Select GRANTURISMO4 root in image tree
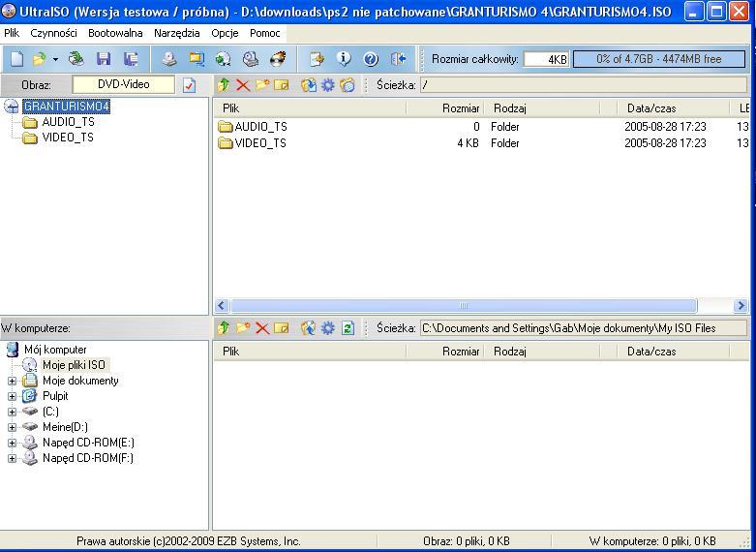This screenshot has height=552, width=756. [67, 107]
